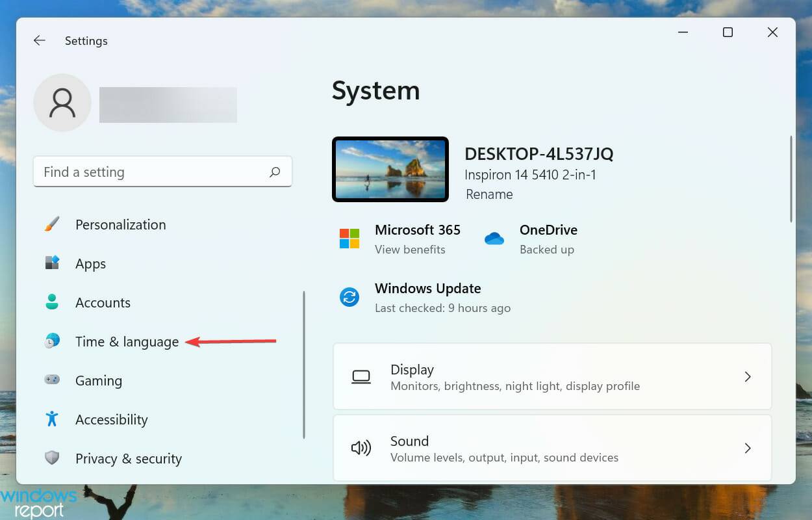Image resolution: width=812 pixels, height=520 pixels.
Task: Click the Privacy & security shield icon
Action: point(51,458)
